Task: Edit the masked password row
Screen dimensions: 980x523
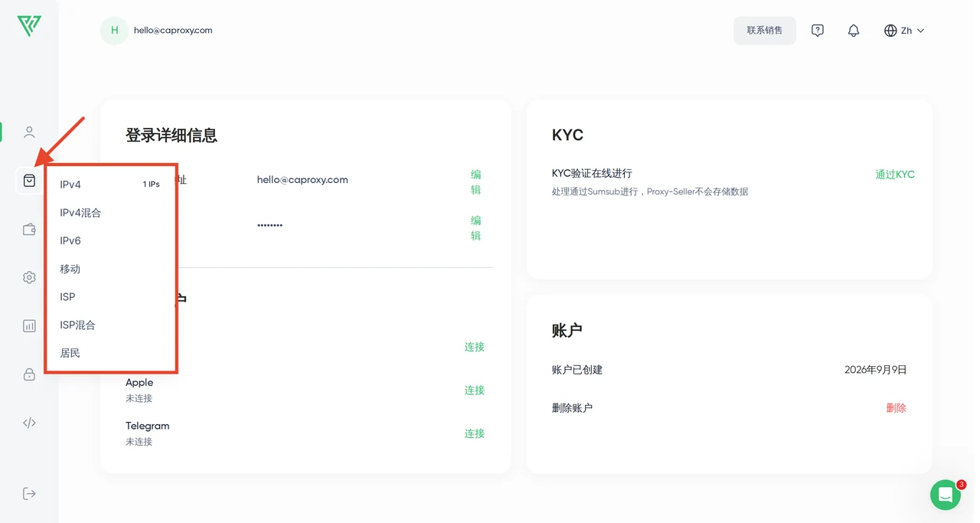Action: 475,228
